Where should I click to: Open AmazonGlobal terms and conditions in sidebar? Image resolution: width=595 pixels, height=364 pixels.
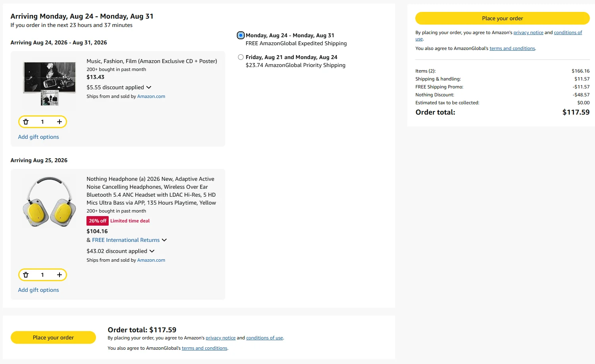(512, 48)
